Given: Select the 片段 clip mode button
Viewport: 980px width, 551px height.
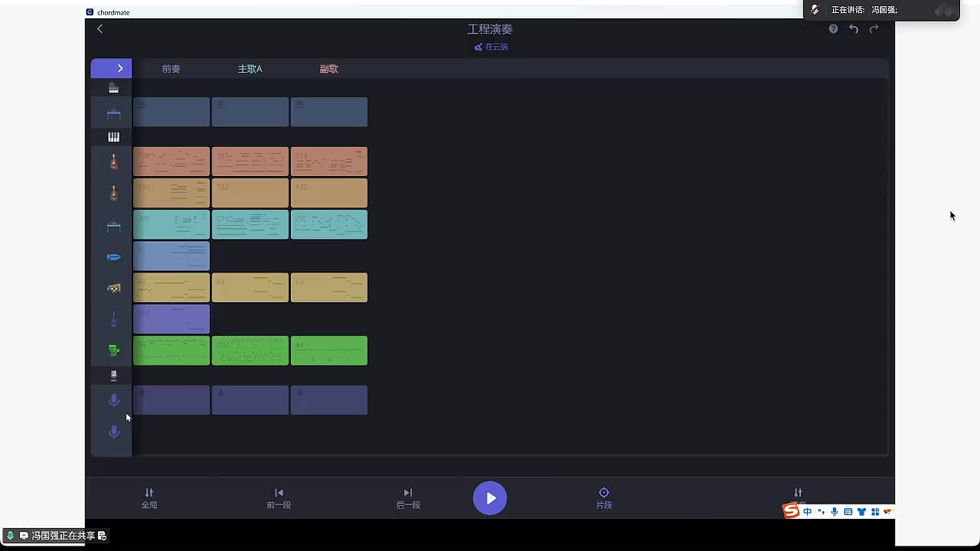Looking at the screenshot, I should tap(604, 498).
